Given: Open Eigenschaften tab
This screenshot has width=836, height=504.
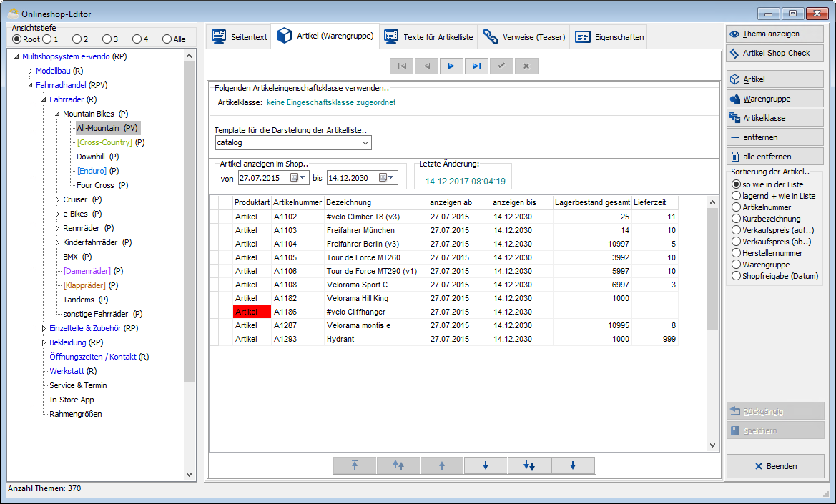Looking at the screenshot, I should coord(609,36).
